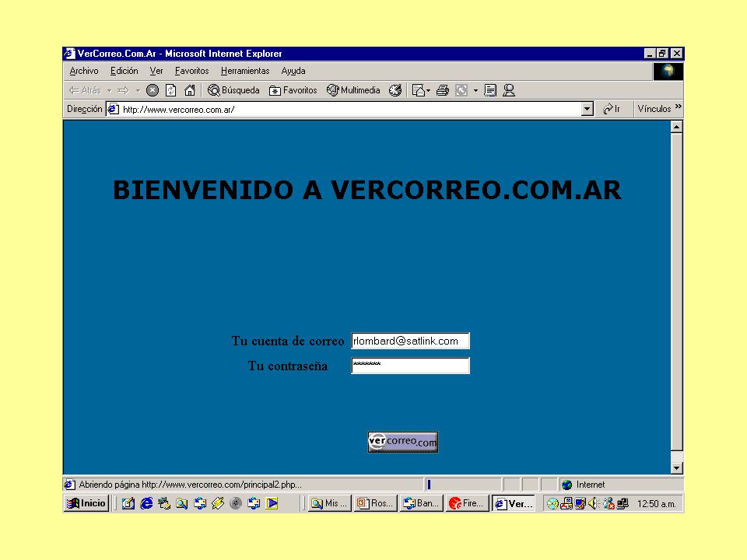Open the Búsqueda search pane

233,90
